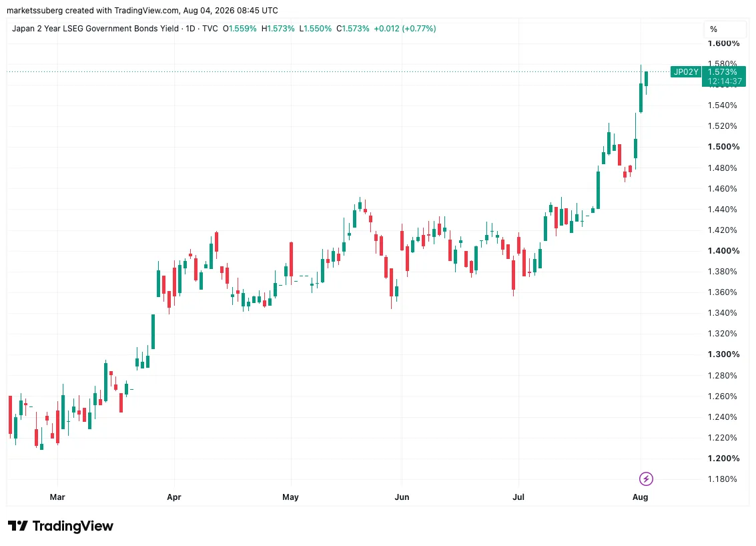Click the 1.180% price axis label

coord(722,479)
